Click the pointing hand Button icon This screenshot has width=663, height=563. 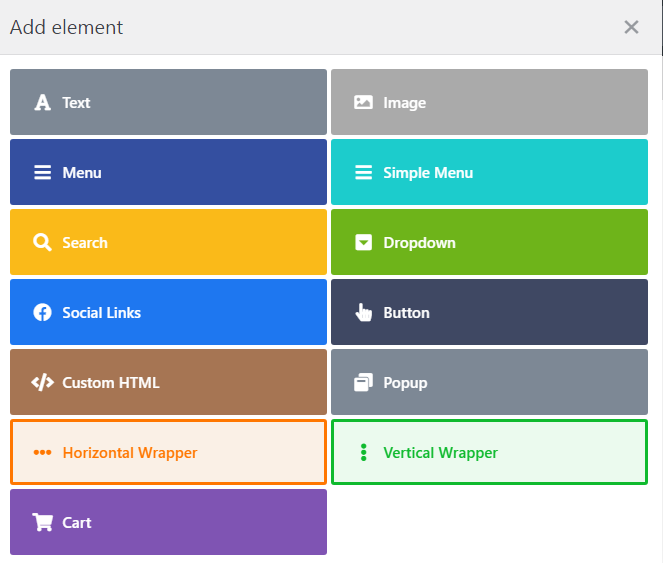[363, 313]
